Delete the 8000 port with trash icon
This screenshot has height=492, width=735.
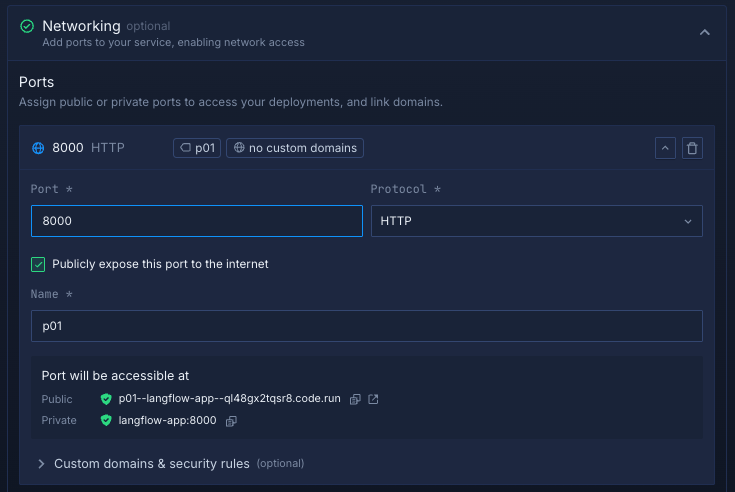(692, 148)
